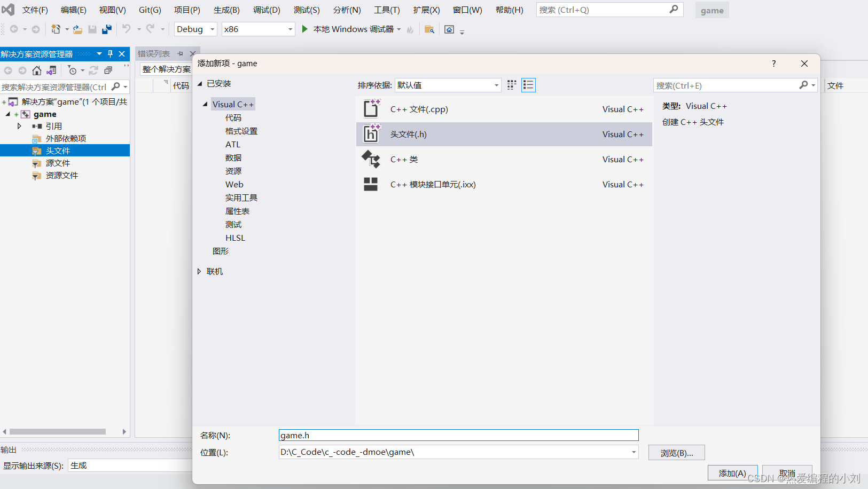The image size is (868, 489).
Task: Open the Edit menu
Action: click(x=73, y=10)
